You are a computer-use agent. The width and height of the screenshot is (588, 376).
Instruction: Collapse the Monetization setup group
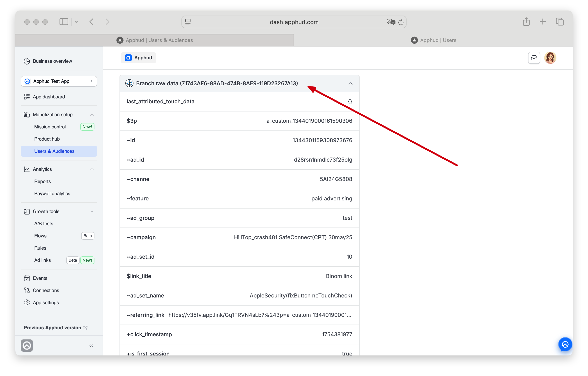(x=92, y=115)
